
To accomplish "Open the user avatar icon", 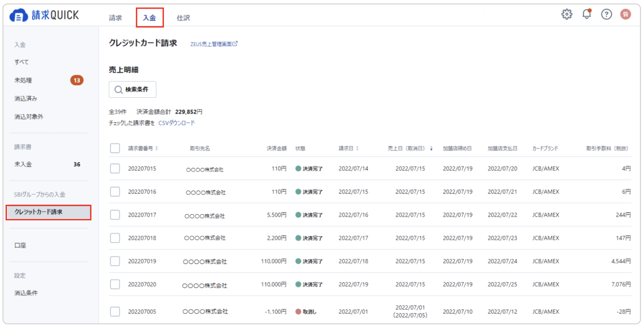I will tap(626, 14).
